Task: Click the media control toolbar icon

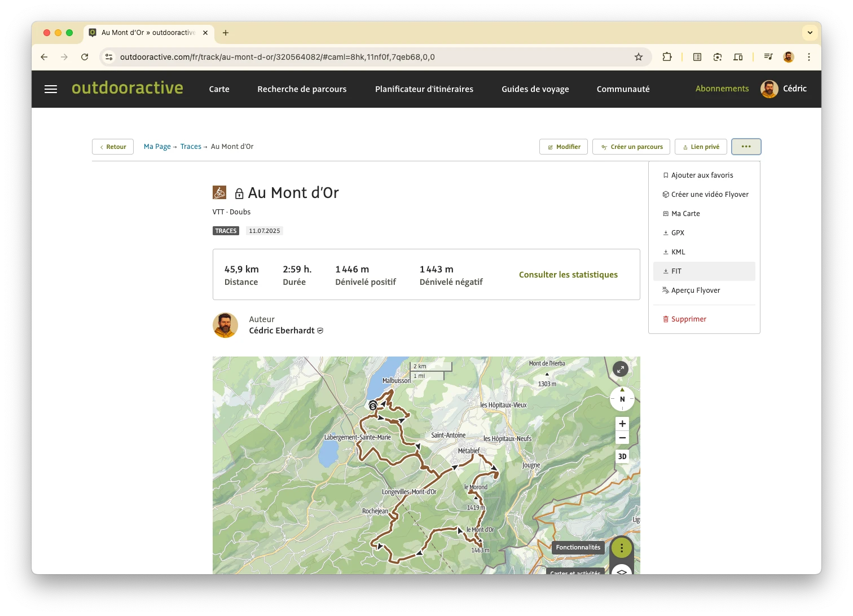Action: pyautogui.click(x=768, y=57)
